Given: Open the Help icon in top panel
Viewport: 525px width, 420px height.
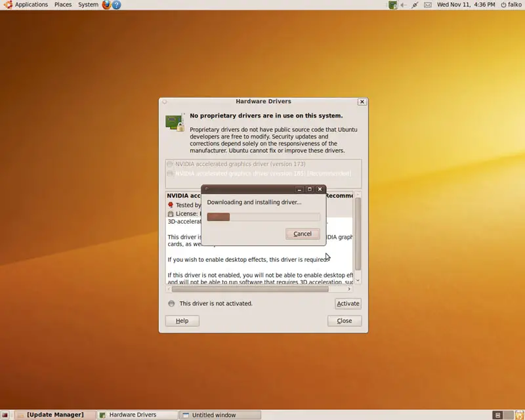Looking at the screenshot, I should point(116,5).
